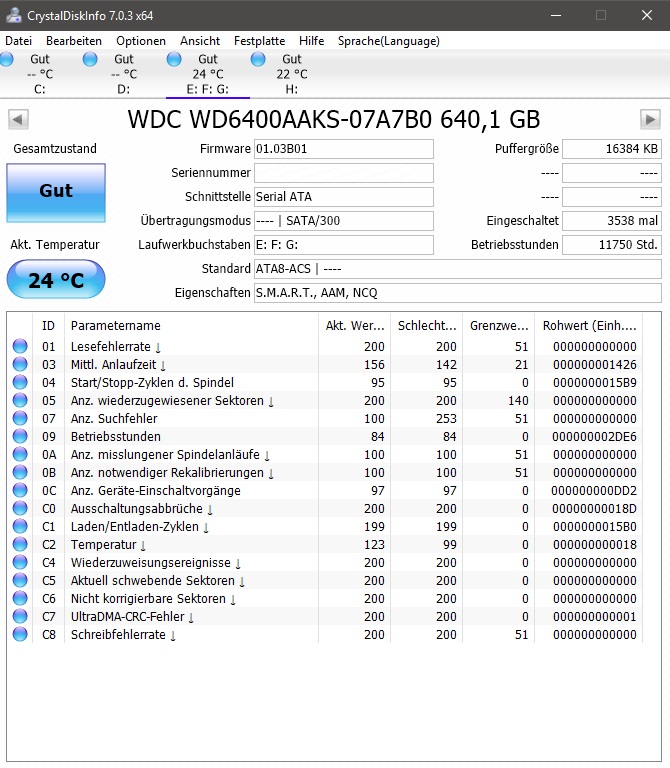Click raw value 000000000DD2
Viewport: 670px width, 768px height.
(594, 491)
